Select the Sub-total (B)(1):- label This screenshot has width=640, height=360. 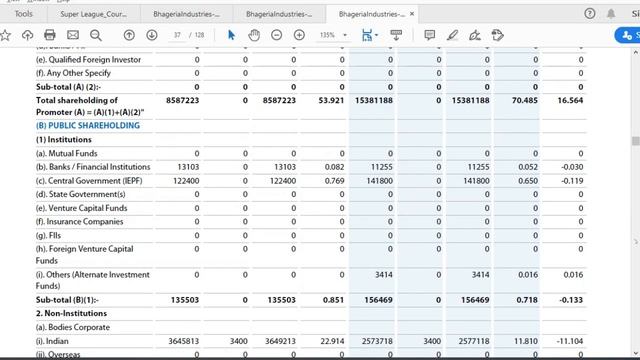click(x=67, y=300)
